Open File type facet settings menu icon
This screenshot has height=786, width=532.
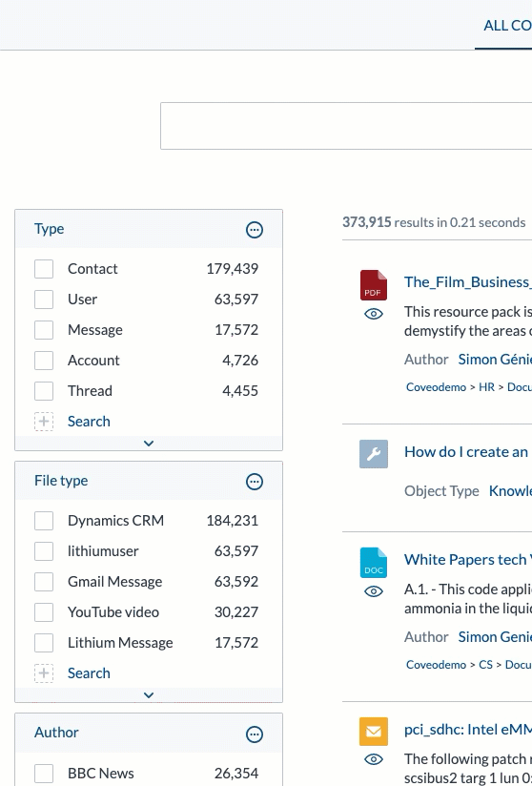pyautogui.click(x=255, y=482)
